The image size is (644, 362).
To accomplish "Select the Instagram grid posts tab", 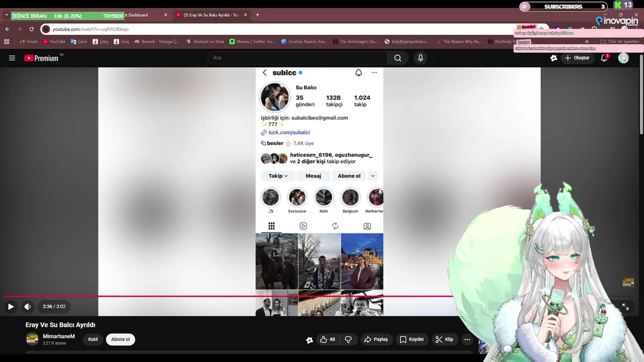I will [271, 226].
